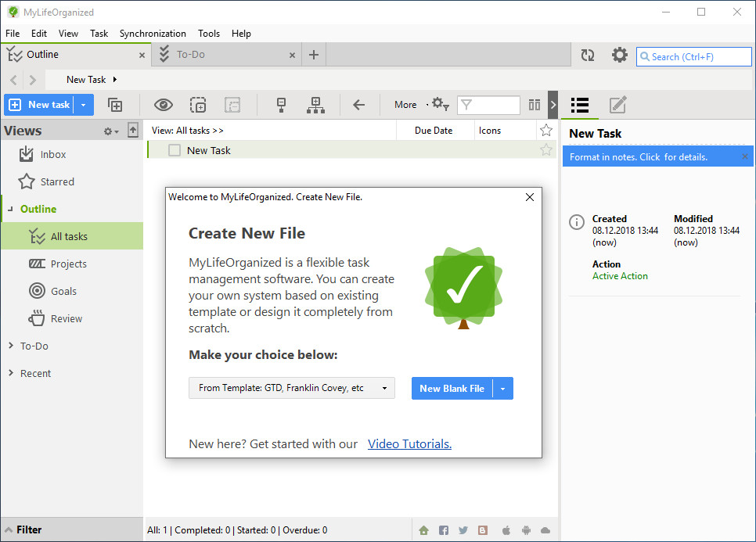Switch to the properties list tab icon
The image size is (756, 542).
point(580,105)
